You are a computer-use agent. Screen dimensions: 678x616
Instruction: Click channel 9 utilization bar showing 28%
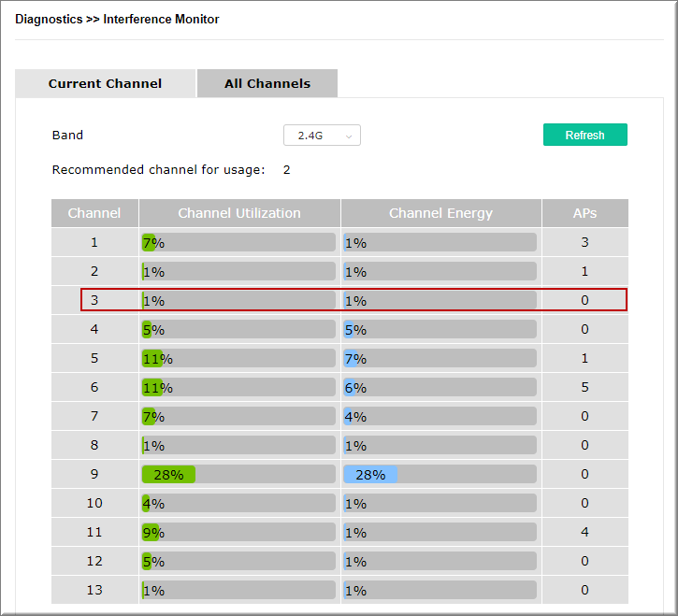pyautogui.click(x=238, y=474)
